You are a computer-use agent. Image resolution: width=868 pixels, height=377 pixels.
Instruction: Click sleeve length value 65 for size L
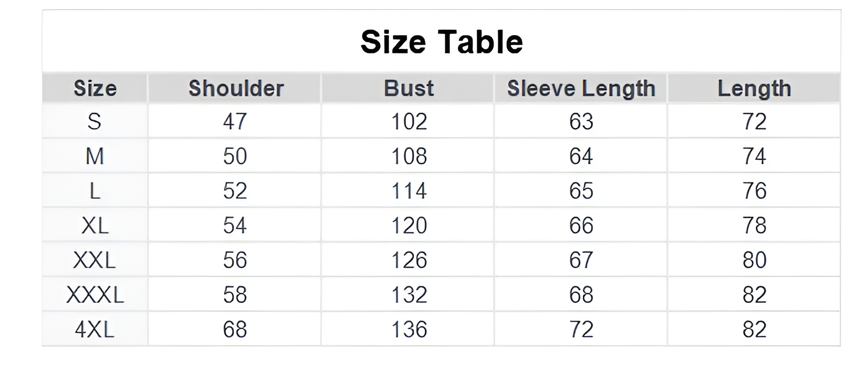click(581, 191)
